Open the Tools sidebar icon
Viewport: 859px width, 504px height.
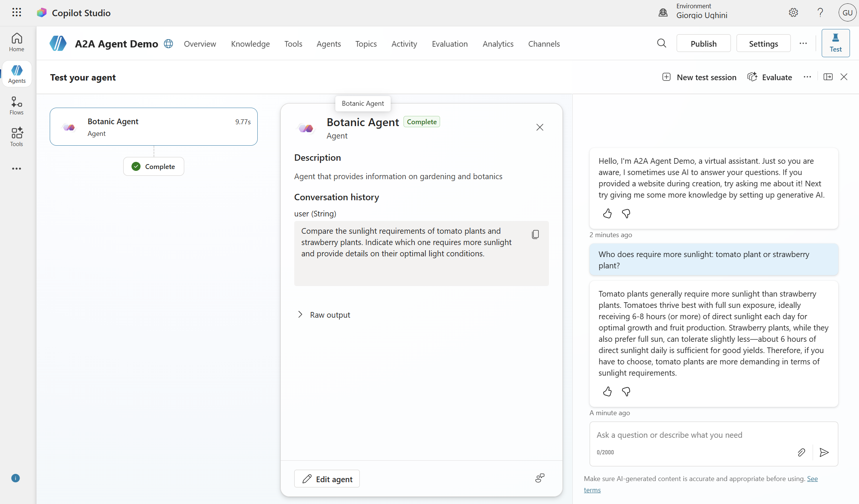17,137
